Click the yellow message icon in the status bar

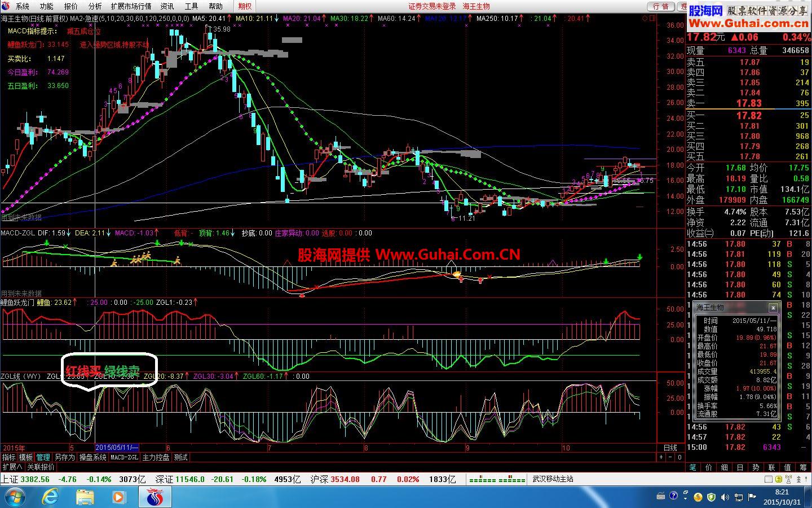[x=780, y=479]
